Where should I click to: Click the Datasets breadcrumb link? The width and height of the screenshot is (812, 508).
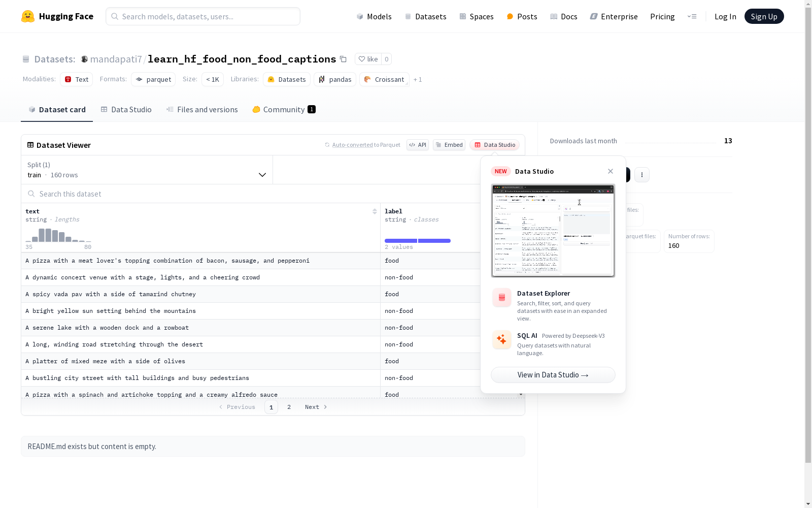click(54, 59)
